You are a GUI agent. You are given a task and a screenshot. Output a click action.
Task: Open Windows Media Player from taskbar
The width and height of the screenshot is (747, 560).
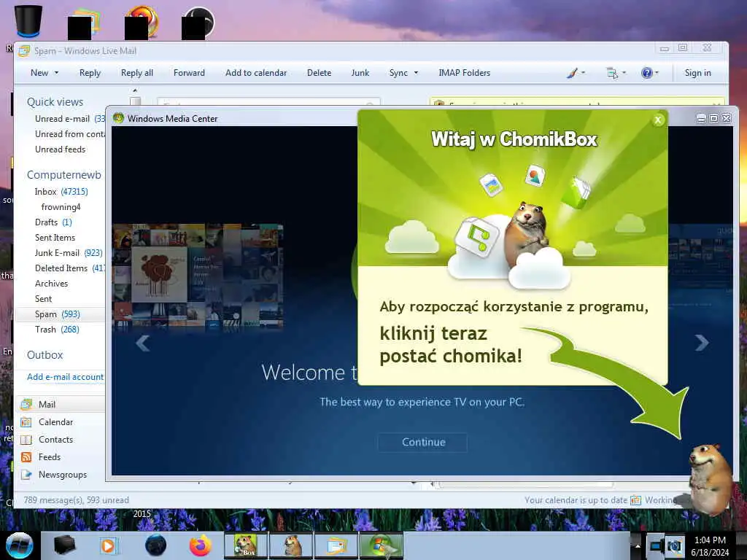pos(108,545)
